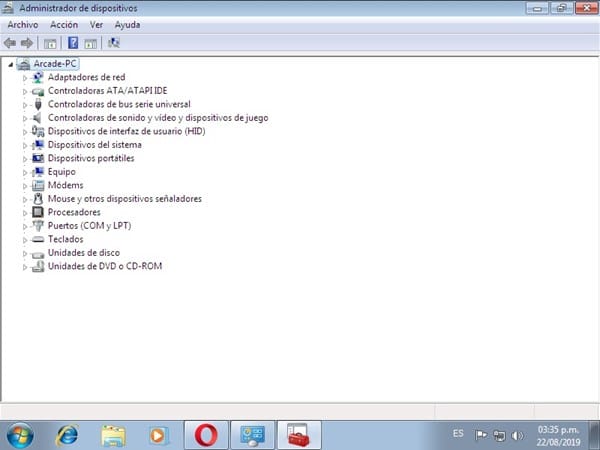Viewport: 600px width, 450px height.
Task: Expand the Unidades de disco node
Action: coord(25,253)
